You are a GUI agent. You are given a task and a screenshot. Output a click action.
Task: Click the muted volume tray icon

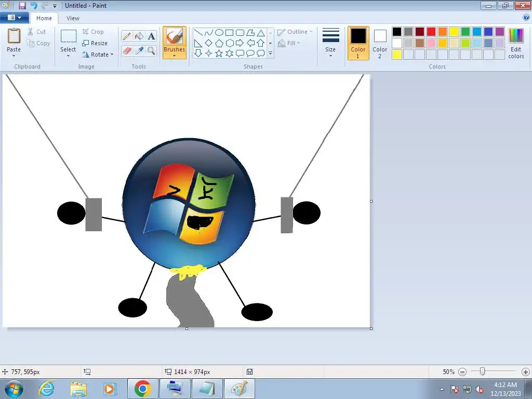(480, 390)
